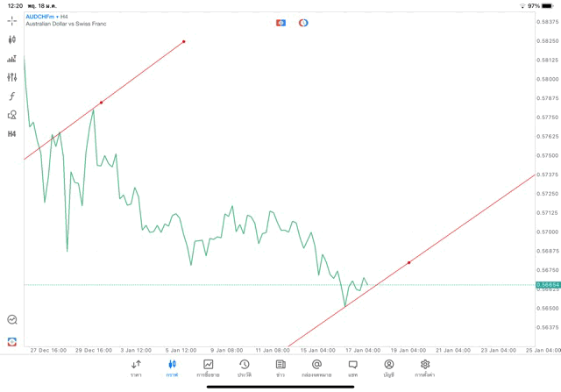Tap the circular red-blue icon at chart top
This screenshot has height=392, width=561.
pyautogui.click(x=303, y=22)
